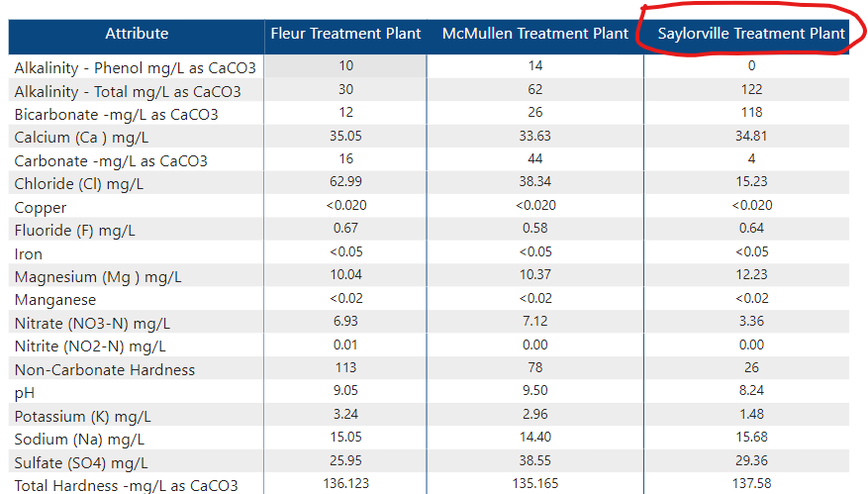Screen dimensions: 868x494
Task: Click the Attribute column header
Action: pos(137,34)
